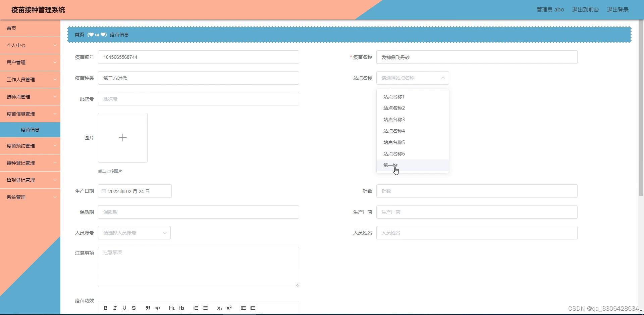Click the 疫苗接种管理系统 title

tap(38, 10)
